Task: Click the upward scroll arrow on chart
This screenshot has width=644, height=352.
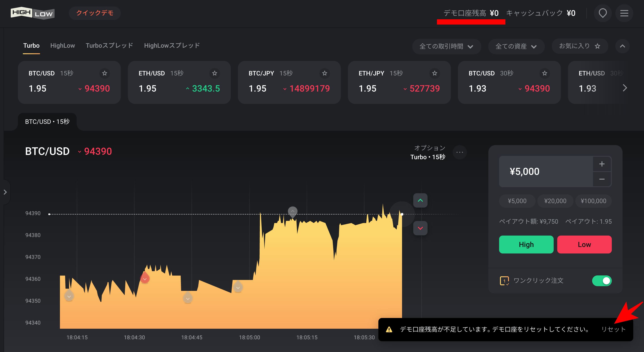Action: click(x=421, y=200)
